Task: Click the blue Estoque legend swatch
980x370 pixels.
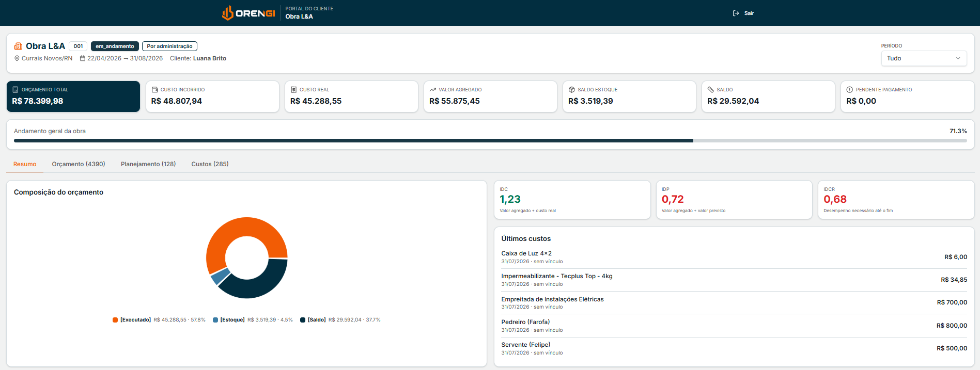Action: coord(215,320)
